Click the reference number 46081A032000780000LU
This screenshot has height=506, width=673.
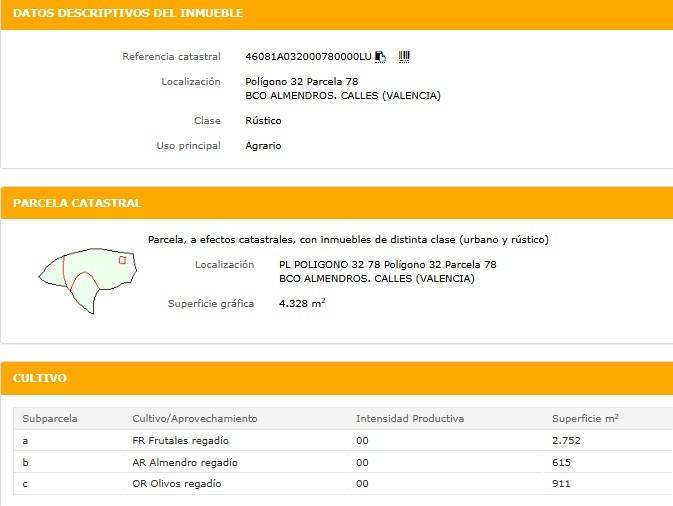308,57
